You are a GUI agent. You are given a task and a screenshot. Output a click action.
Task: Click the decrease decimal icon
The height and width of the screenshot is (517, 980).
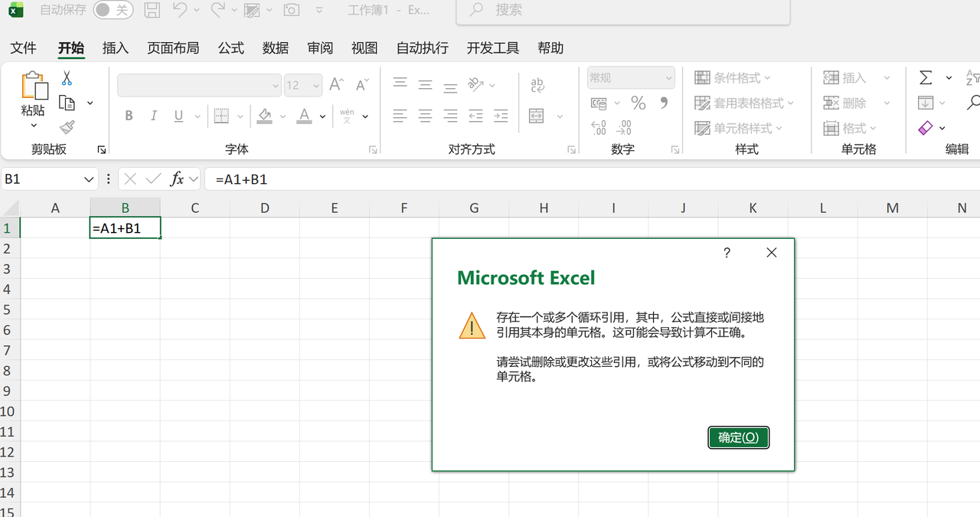coord(625,128)
